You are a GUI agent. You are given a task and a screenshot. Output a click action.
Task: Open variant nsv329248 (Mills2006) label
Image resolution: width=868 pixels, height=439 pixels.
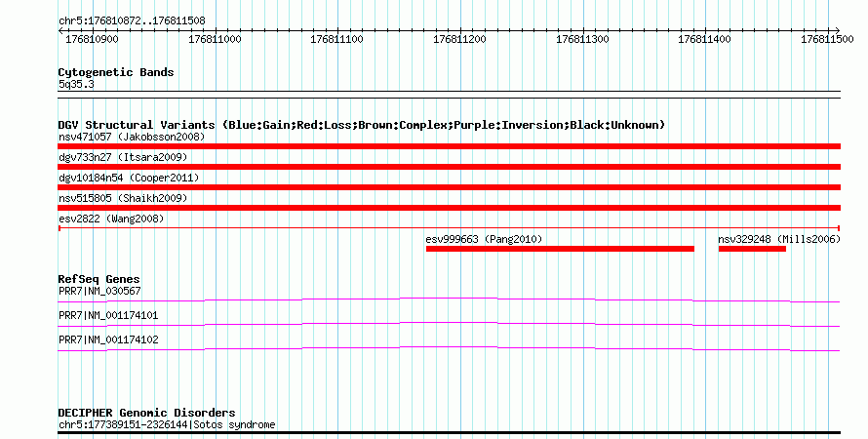pos(779,239)
